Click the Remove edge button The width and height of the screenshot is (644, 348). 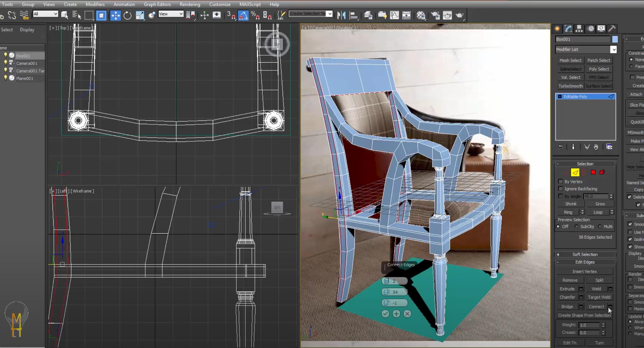[570, 280]
